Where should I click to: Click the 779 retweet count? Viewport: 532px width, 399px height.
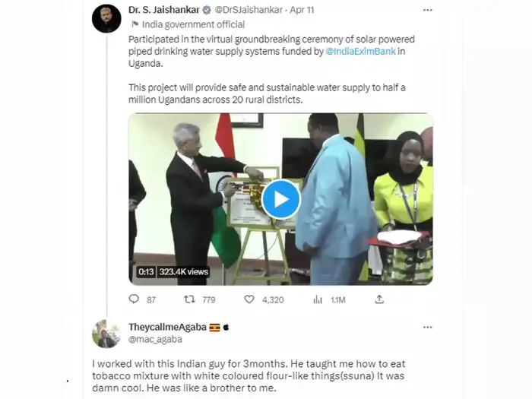pyautogui.click(x=208, y=299)
